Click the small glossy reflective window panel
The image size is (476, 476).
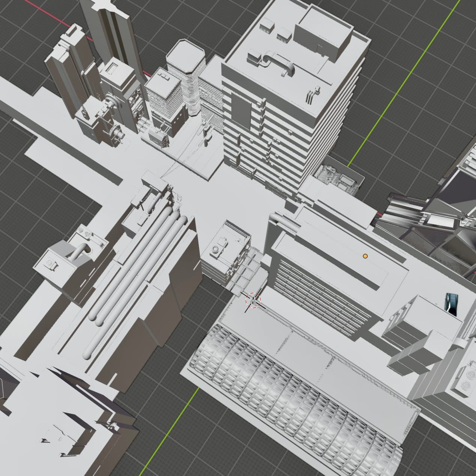pos(452,302)
